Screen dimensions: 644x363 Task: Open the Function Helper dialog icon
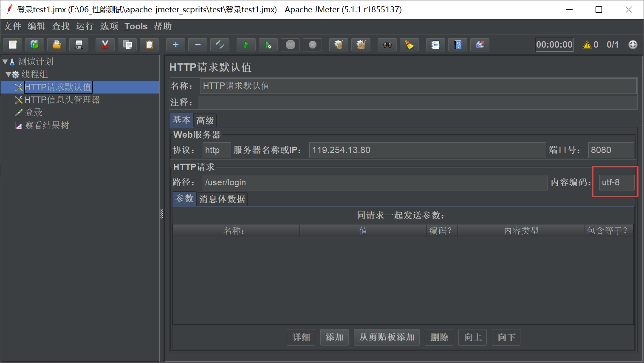(435, 45)
